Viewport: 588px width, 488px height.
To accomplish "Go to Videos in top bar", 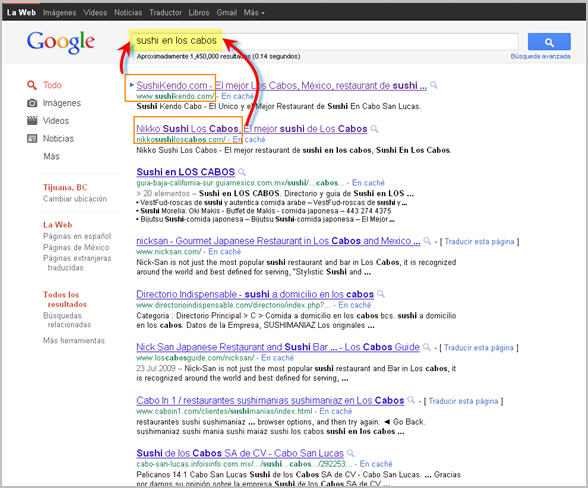I will tap(95, 12).
